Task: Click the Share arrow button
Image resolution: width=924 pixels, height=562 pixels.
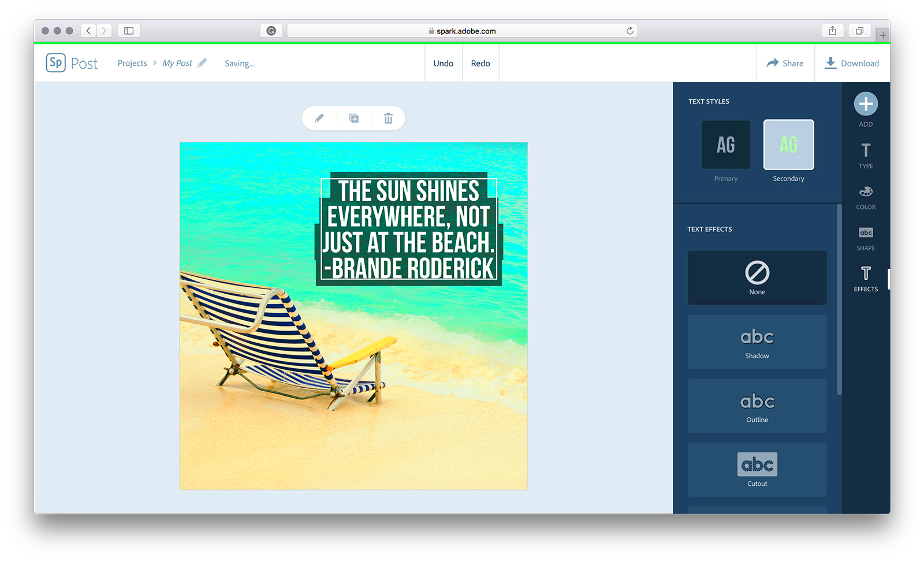Action: tap(785, 63)
